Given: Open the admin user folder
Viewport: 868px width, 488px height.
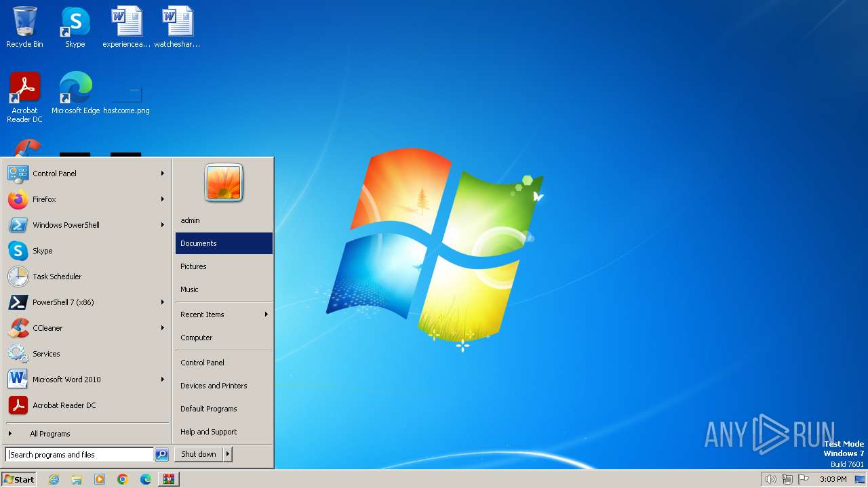Looking at the screenshot, I should point(224,220).
